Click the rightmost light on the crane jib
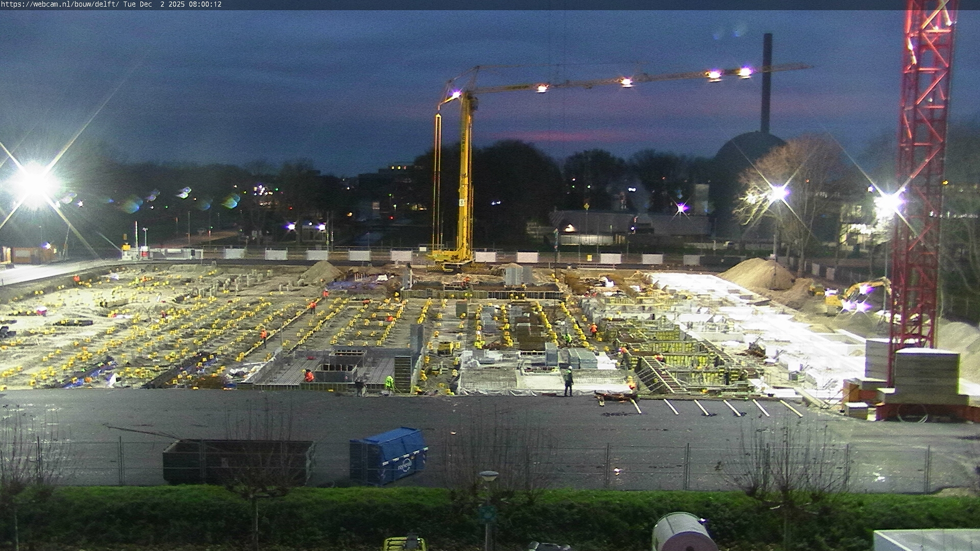This screenshot has width=980, height=551. point(745,72)
